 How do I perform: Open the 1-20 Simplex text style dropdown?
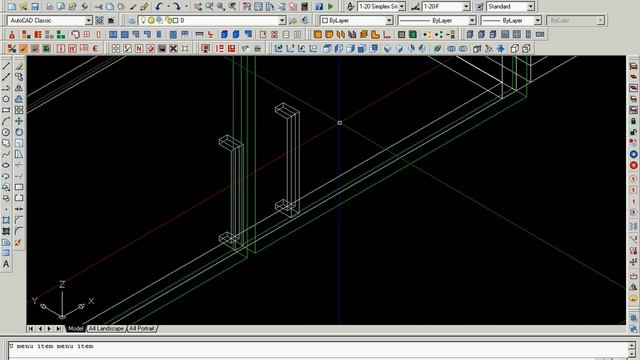coord(402,7)
